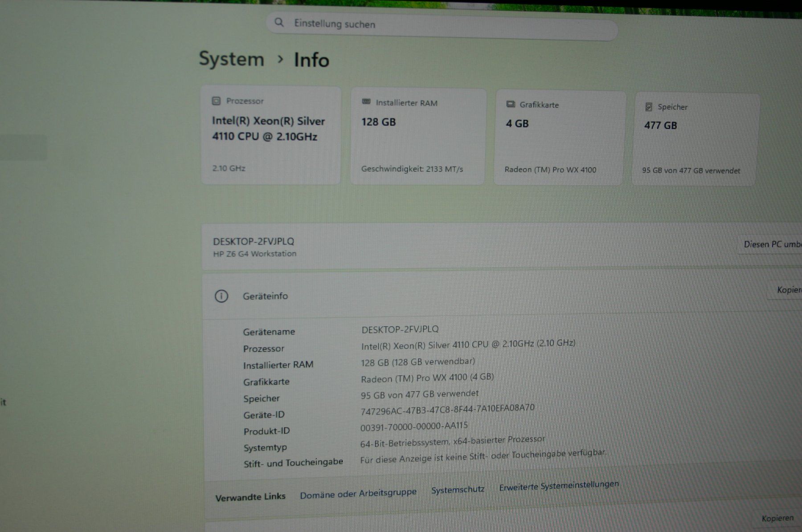The image size is (802, 532).
Task: Click the Systemtyp '64-Bit-Betriebssystem' value
Action: point(453,442)
